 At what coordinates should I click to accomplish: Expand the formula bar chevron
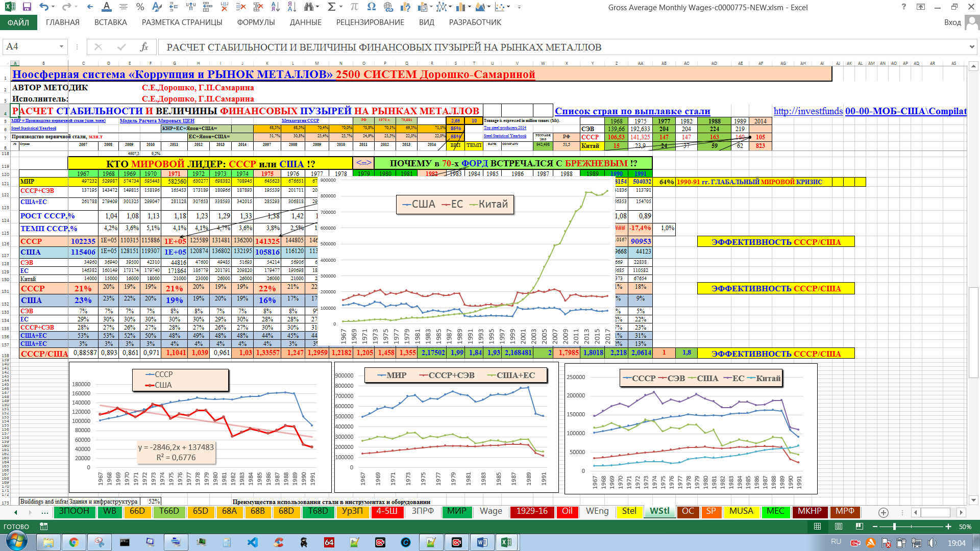tap(971, 47)
